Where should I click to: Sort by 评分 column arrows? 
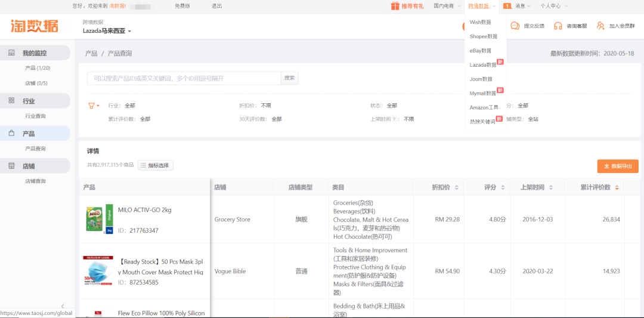point(503,187)
